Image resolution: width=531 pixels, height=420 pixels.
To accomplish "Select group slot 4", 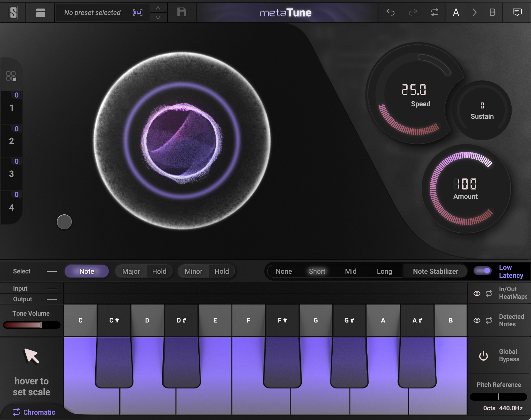I will [x=12, y=207].
